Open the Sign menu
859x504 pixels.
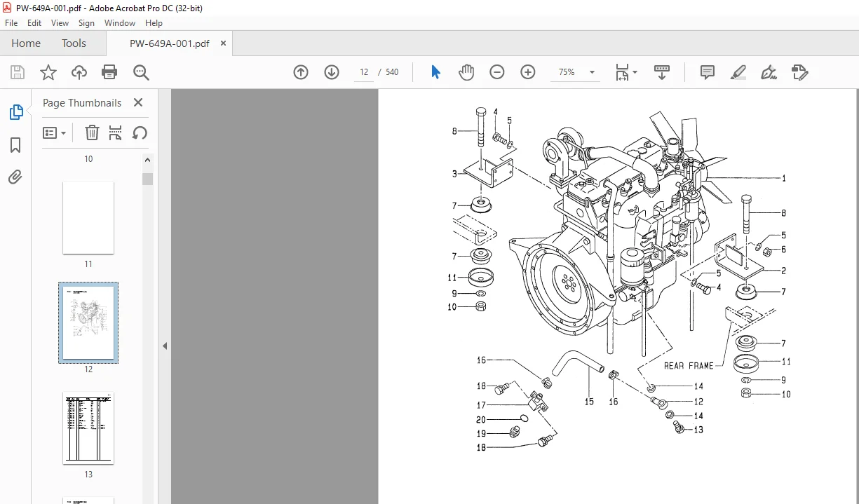[87, 23]
